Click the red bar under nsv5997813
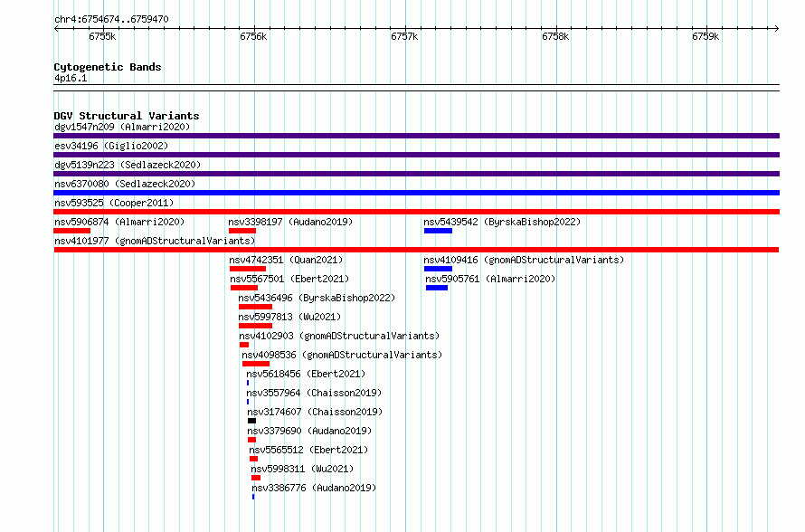Screen dimensions: 805x532 (x=255, y=326)
